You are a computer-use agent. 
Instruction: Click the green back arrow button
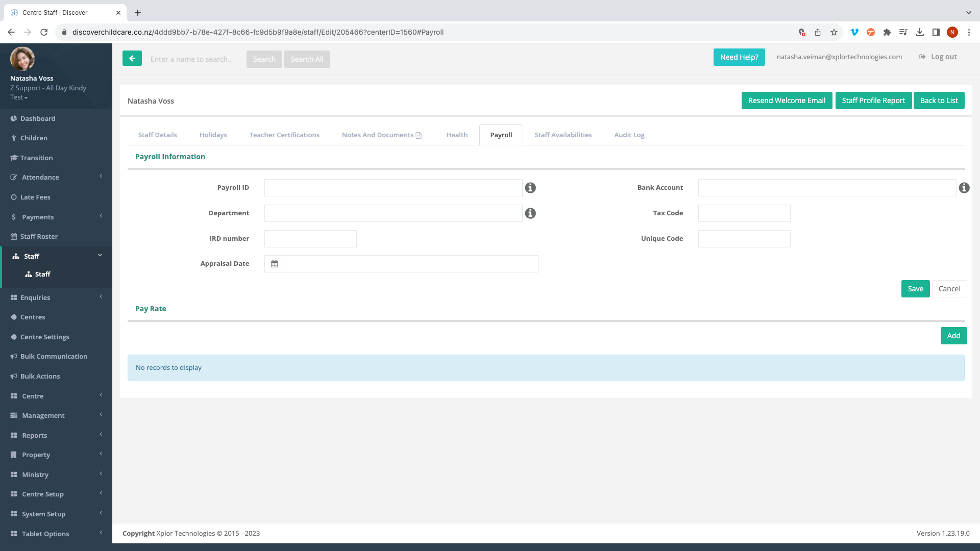click(132, 59)
